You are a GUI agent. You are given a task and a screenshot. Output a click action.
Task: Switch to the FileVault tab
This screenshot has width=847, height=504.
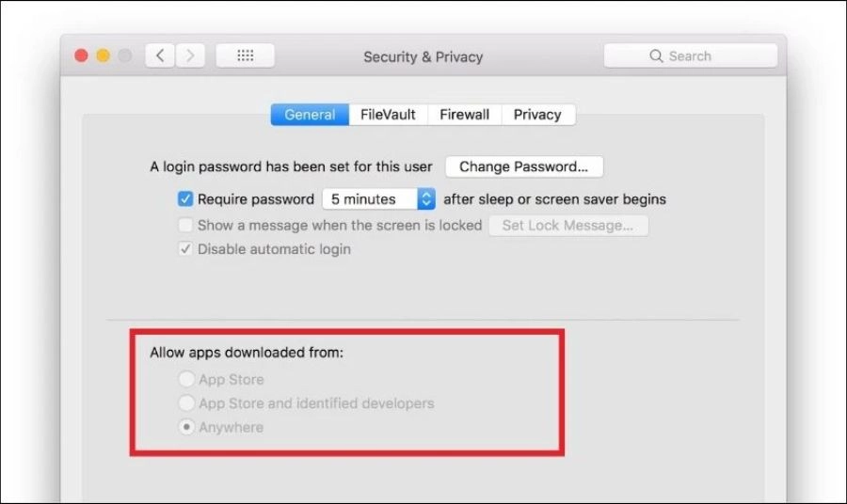pos(388,115)
